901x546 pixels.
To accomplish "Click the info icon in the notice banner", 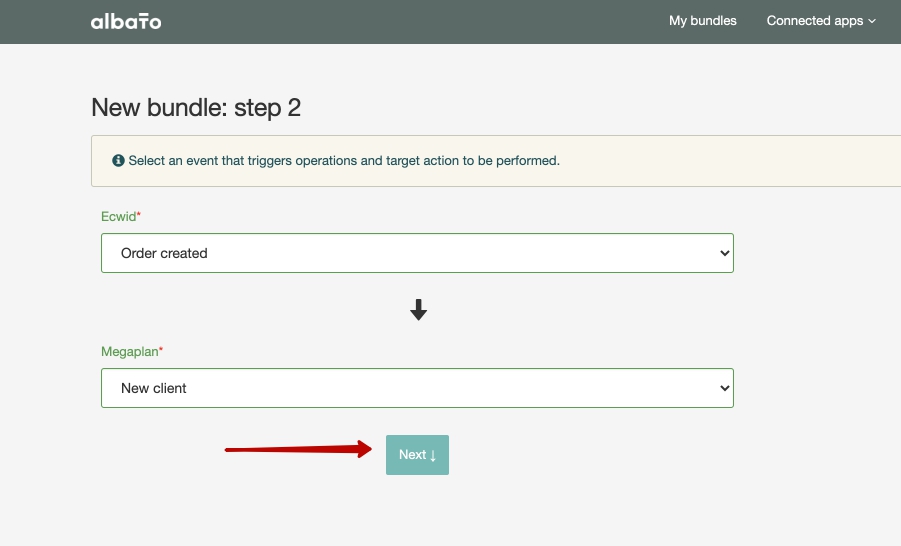I will pyautogui.click(x=118, y=160).
